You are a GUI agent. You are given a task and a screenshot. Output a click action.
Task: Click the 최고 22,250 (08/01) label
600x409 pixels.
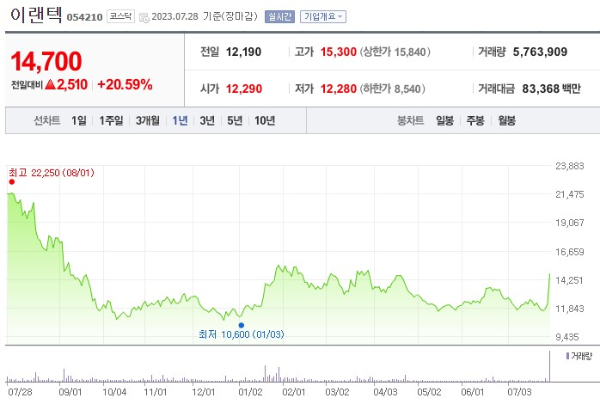click(x=51, y=173)
